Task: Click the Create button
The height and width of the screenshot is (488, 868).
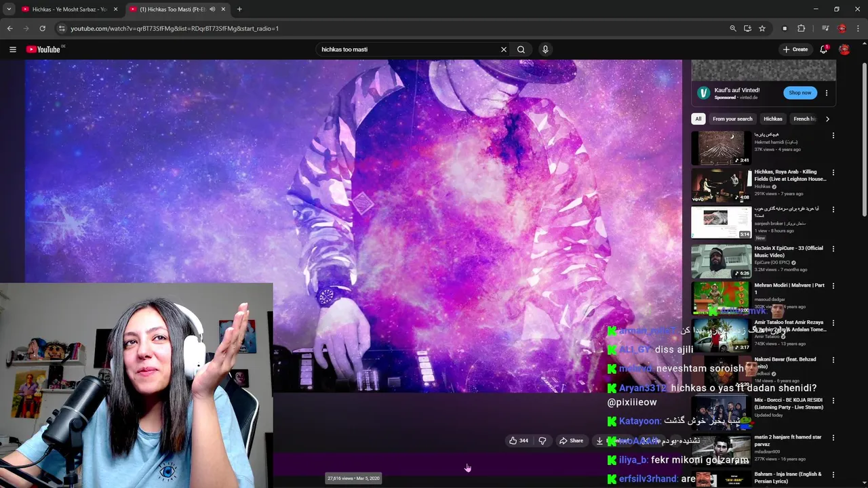Action: point(795,49)
